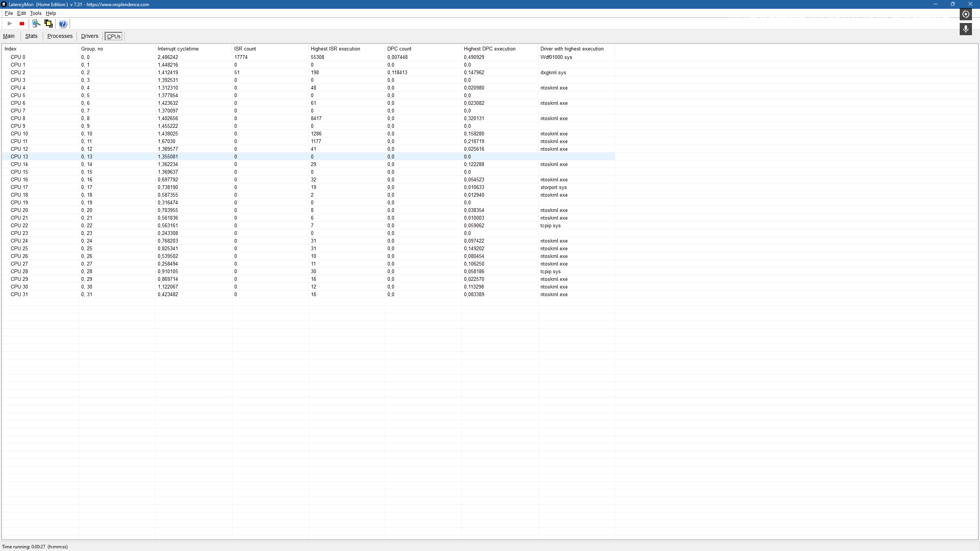Select the CPU 0 row
980x551 pixels.
[18, 57]
